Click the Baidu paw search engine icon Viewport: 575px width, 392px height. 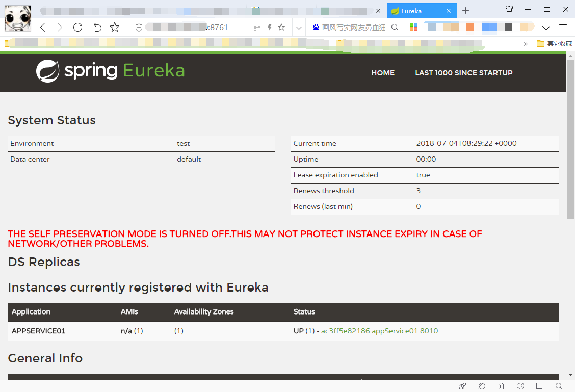coord(316,27)
